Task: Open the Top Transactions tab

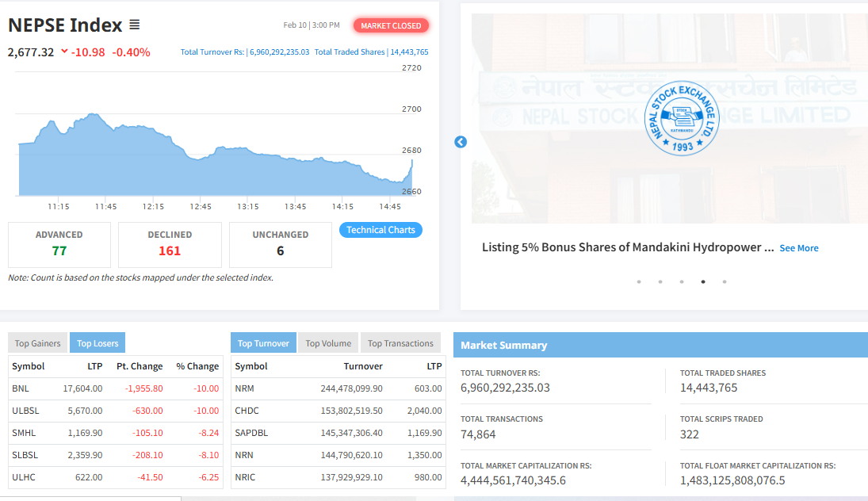Action: tap(400, 343)
